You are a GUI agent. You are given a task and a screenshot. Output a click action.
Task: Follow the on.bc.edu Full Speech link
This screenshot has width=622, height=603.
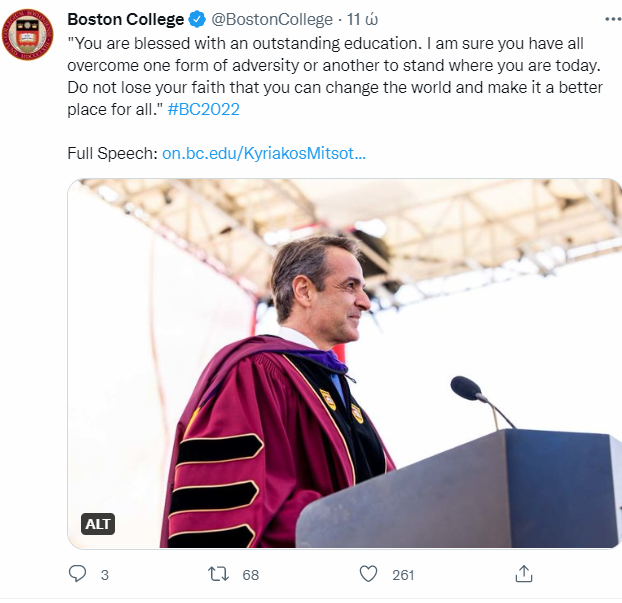(x=263, y=154)
